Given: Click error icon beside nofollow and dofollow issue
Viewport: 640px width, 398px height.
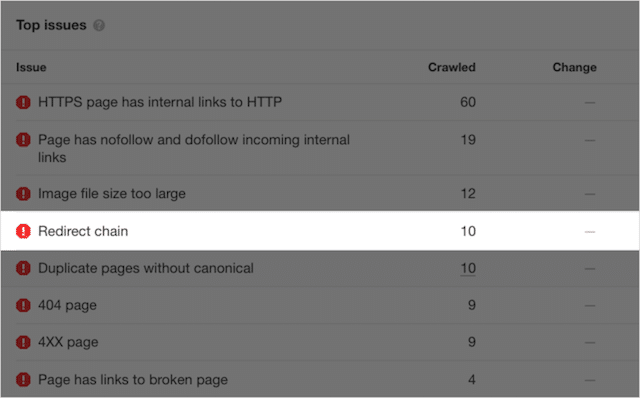Looking at the screenshot, I should tap(23, 140).
